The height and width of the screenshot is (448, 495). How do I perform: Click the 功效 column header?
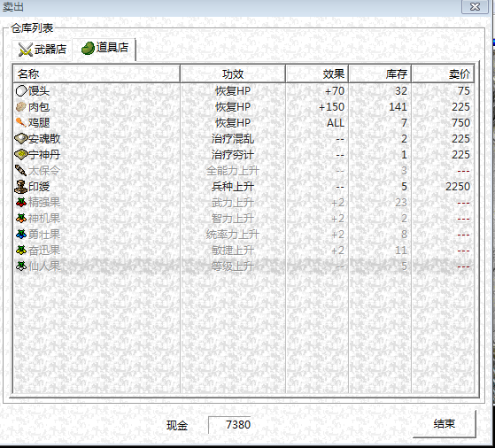(233, 73)
